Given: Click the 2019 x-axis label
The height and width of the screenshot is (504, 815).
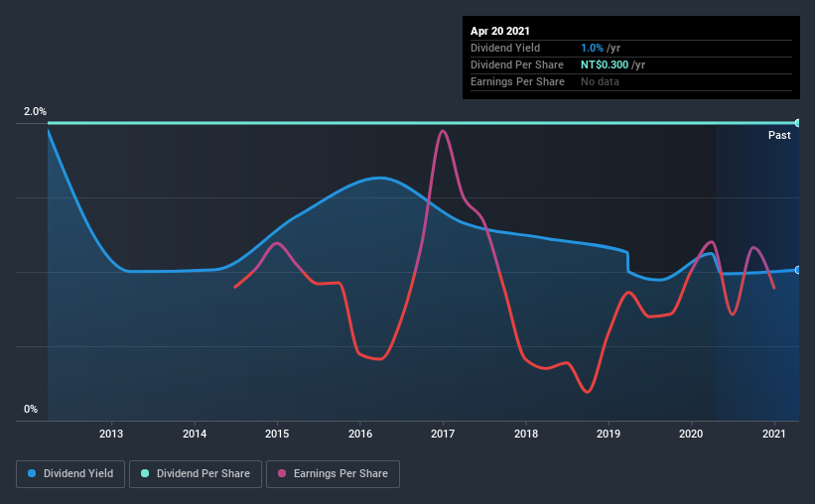Looking at the screenshot, I should pyautogui.click(x=609, y=434).
